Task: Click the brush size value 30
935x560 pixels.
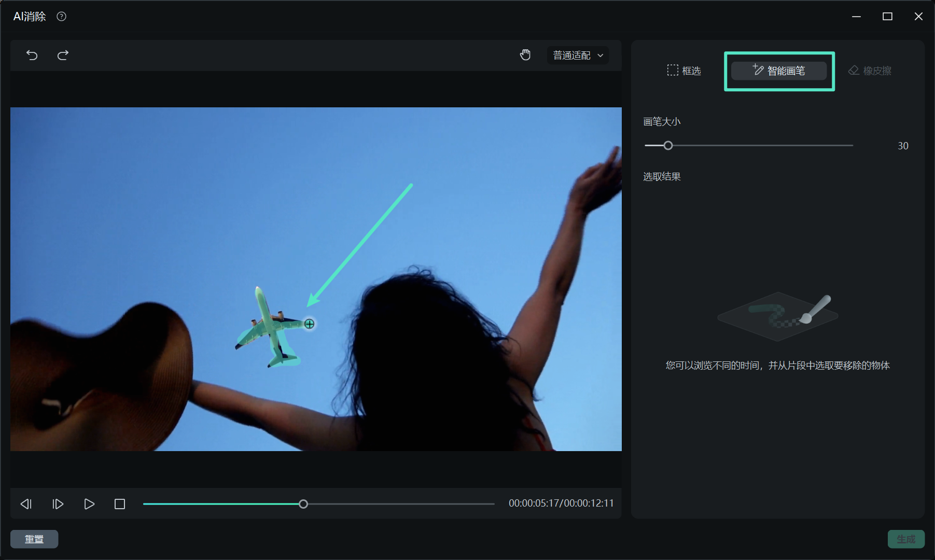Action: coord(903,146)
